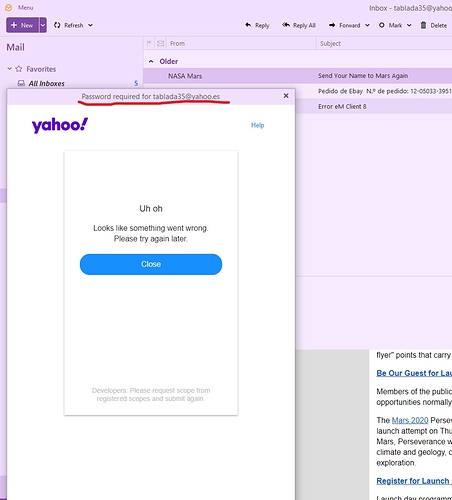Refresh the mailbox
The width and height of the screenshot is (452, 500).
69,25
